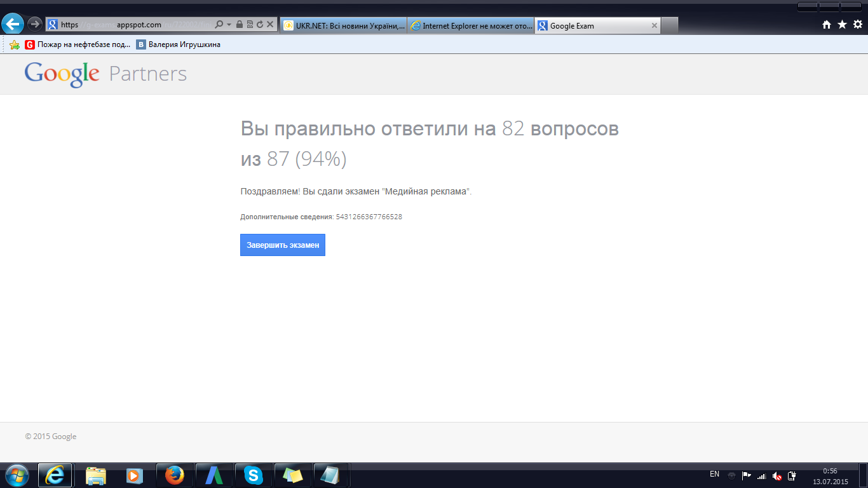Open the tilted notepad taskbar icon
868x488 pixels.
(332, 475)
